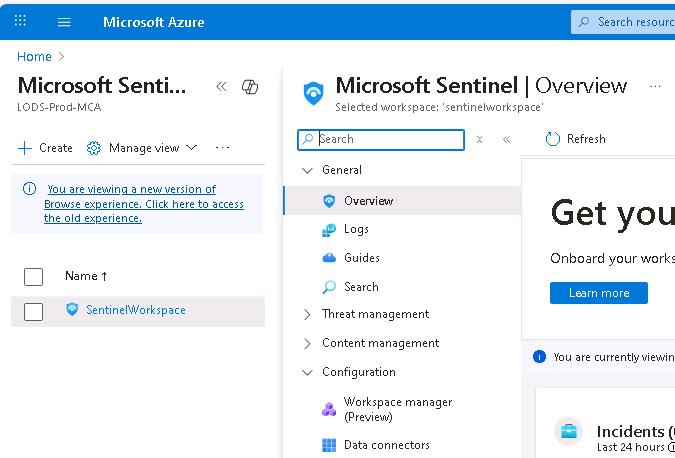Collapse the left pane with double chevron
675x458 pixels.
coord(222,87)
